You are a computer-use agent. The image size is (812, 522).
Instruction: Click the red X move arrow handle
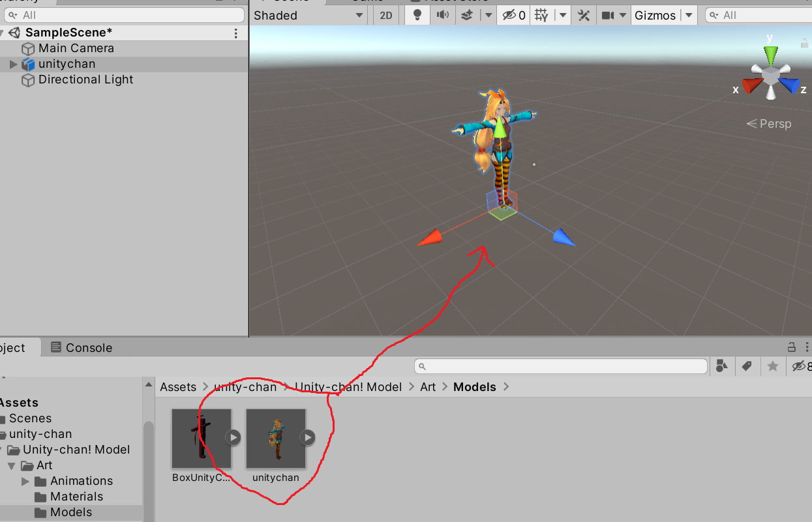[430, 238]
